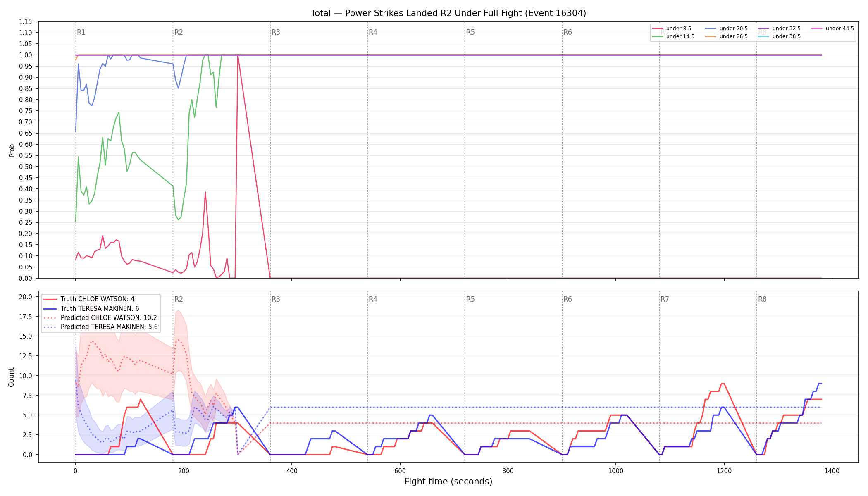Click the red line swatch beside 'under 8.5'
This screenshot has height=496, width=868.
click(x=658, y=29)
